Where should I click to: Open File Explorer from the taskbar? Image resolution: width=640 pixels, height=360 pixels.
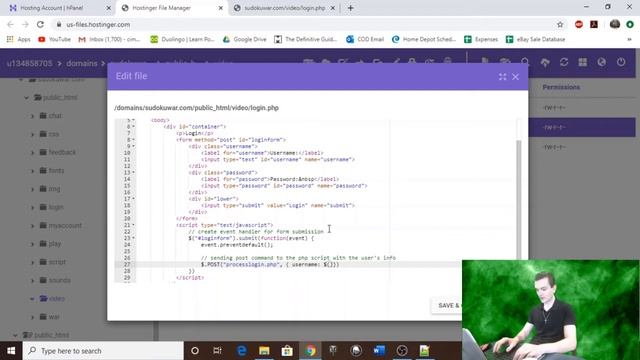click(x=264, y=351)
